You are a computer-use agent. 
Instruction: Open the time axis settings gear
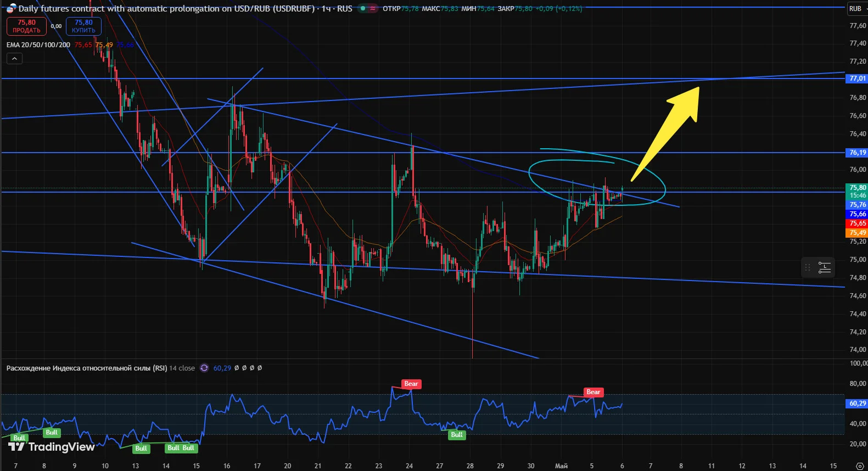pyautogui.click(x=860, y=466)
